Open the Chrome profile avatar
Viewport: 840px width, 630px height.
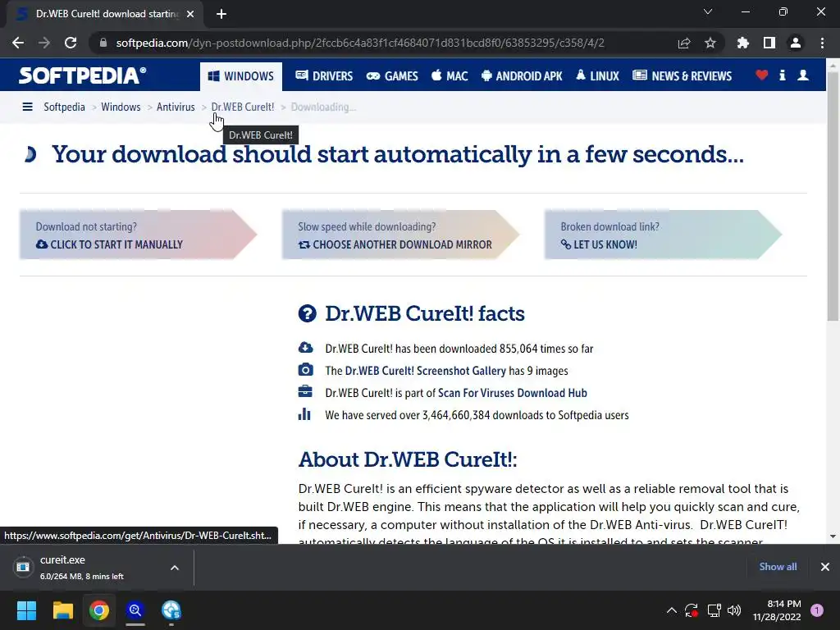pos(796,43)
